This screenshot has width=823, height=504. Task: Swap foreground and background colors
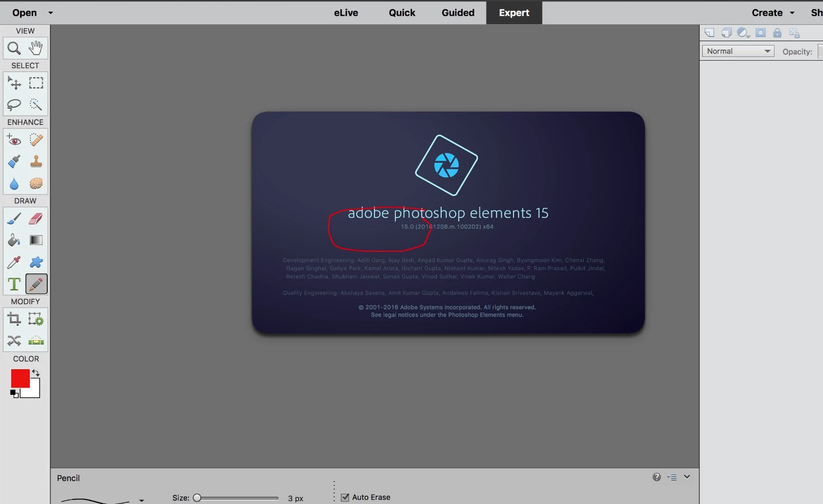tap(36, 373)
